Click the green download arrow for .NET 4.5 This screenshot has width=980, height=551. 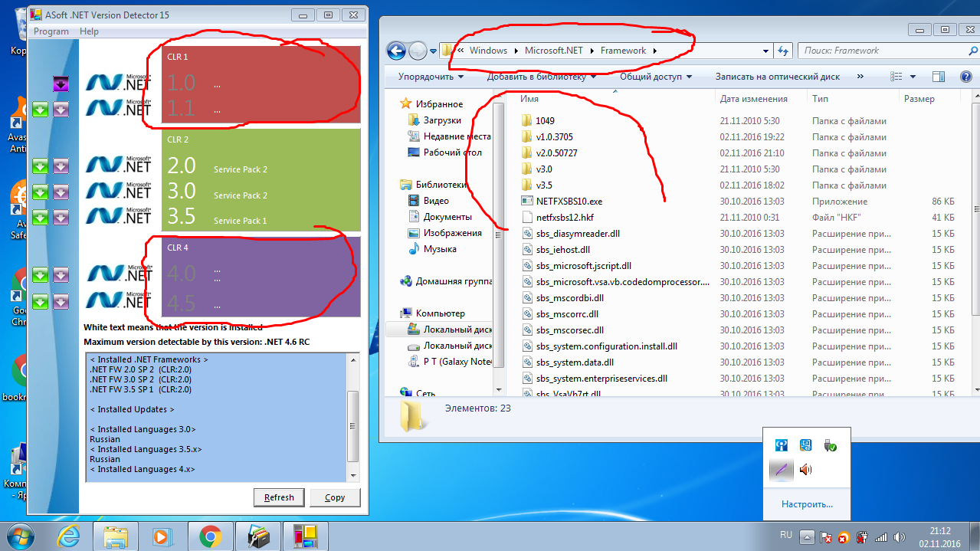(x=41, y=301)
